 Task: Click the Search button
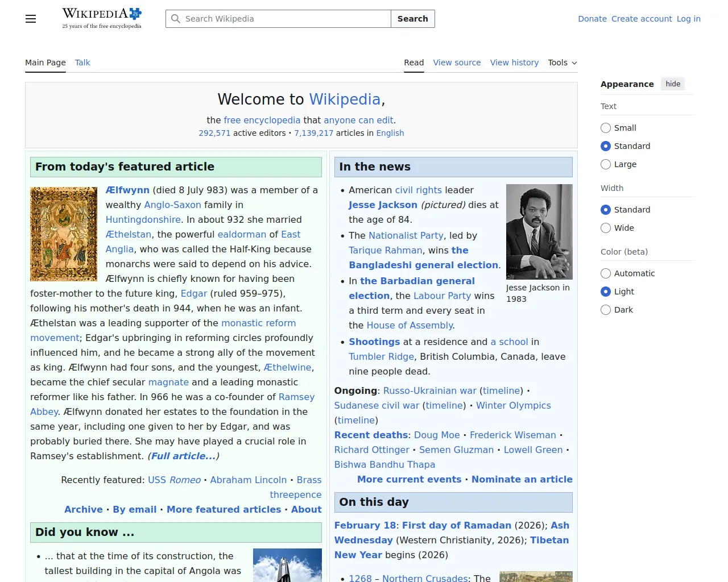click(x=412, y=19)
